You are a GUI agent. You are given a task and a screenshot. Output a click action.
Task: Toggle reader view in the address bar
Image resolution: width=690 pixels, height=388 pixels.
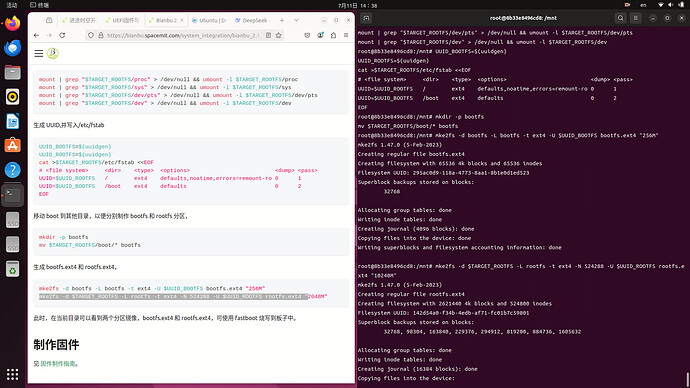[268, 35]
